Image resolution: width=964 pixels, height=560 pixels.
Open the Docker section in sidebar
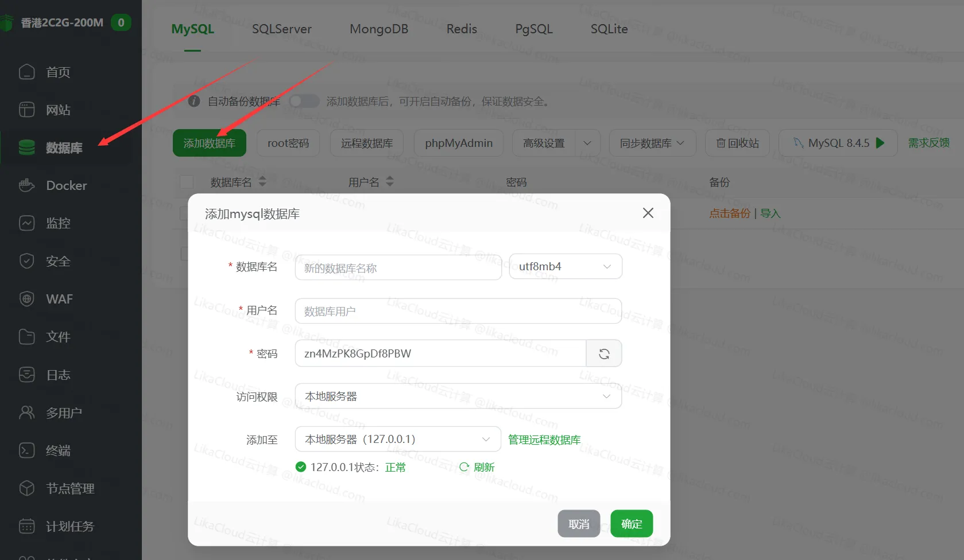pos(67,185)
